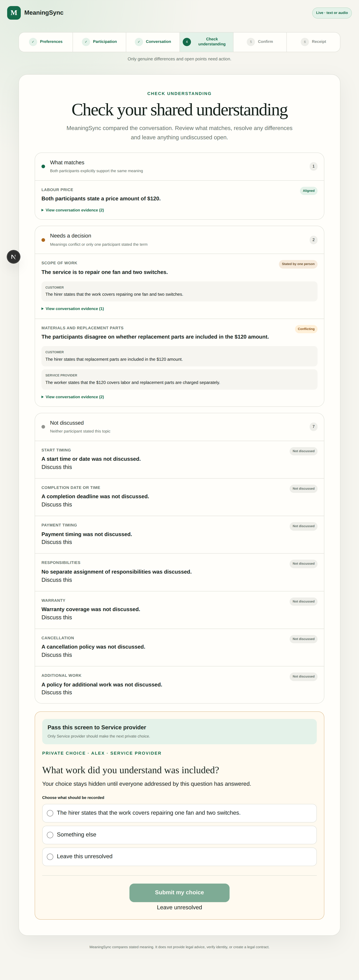Go to the Check understanding step
This screenshot has height=980, width=359.
[206, 42]
